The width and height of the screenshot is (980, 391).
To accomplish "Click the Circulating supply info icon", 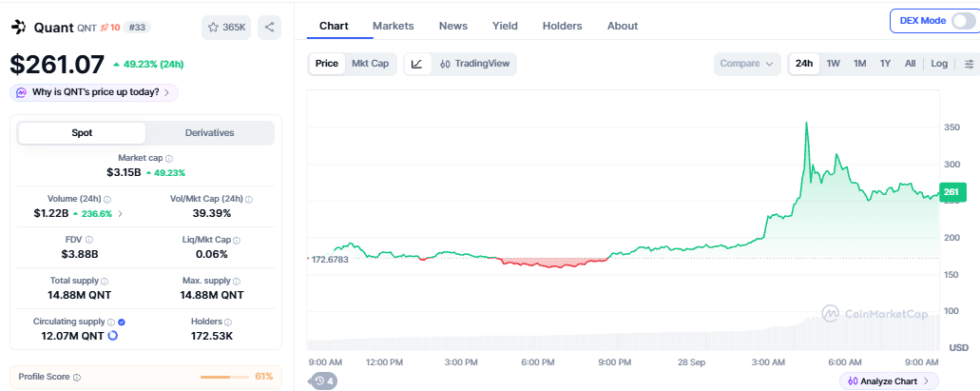I will click(x=110, y=322).
